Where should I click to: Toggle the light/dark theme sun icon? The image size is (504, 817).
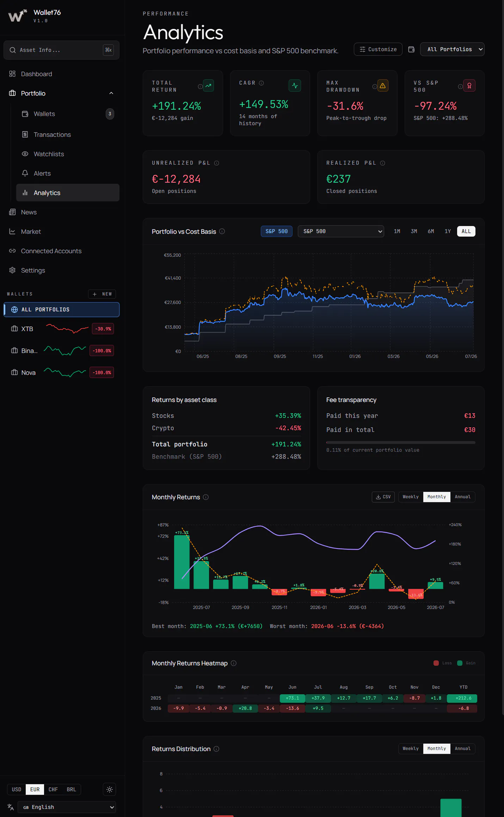(110, 789)
